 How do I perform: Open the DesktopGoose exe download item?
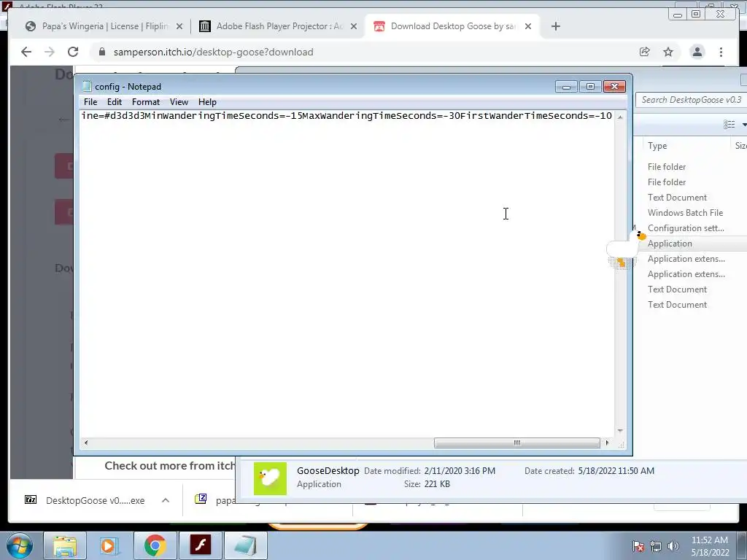point(96,500)
